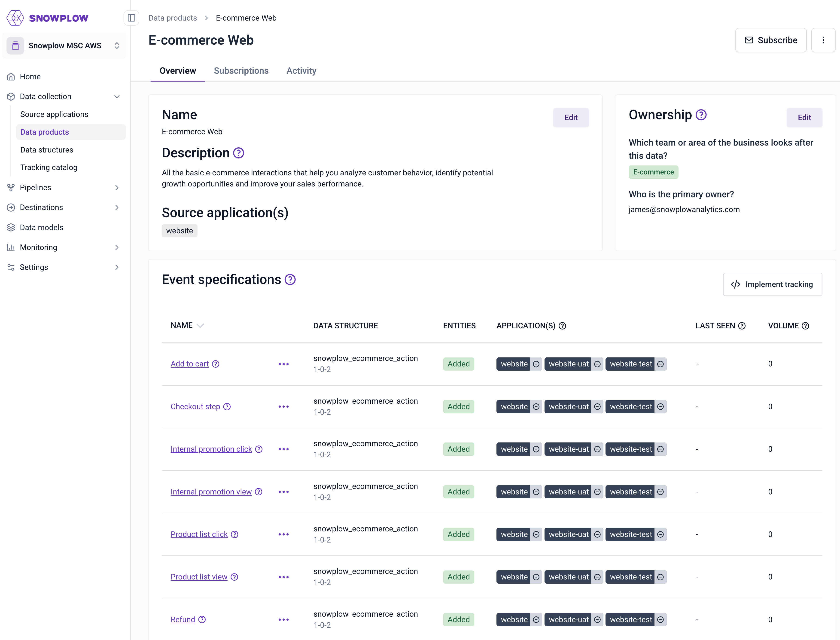Open Pipelines via its sidebar icon
This screenshot has height=640, width=840.
11,187
